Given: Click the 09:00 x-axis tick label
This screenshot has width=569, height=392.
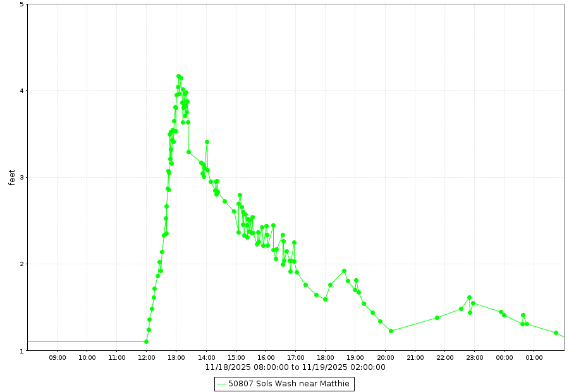Looking at the screenshot, I should pyautogui.click(x=57, y=357).
